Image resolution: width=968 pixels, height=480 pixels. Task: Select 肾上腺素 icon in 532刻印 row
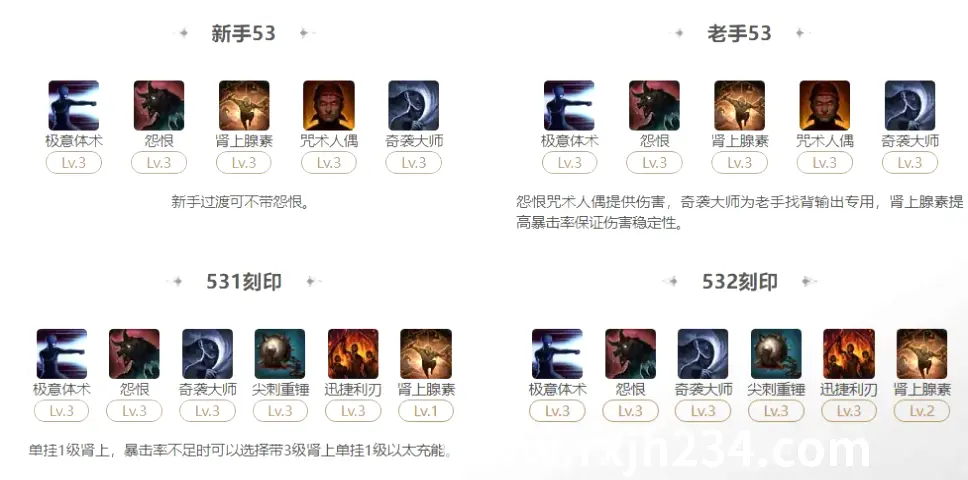coord(921,354)
